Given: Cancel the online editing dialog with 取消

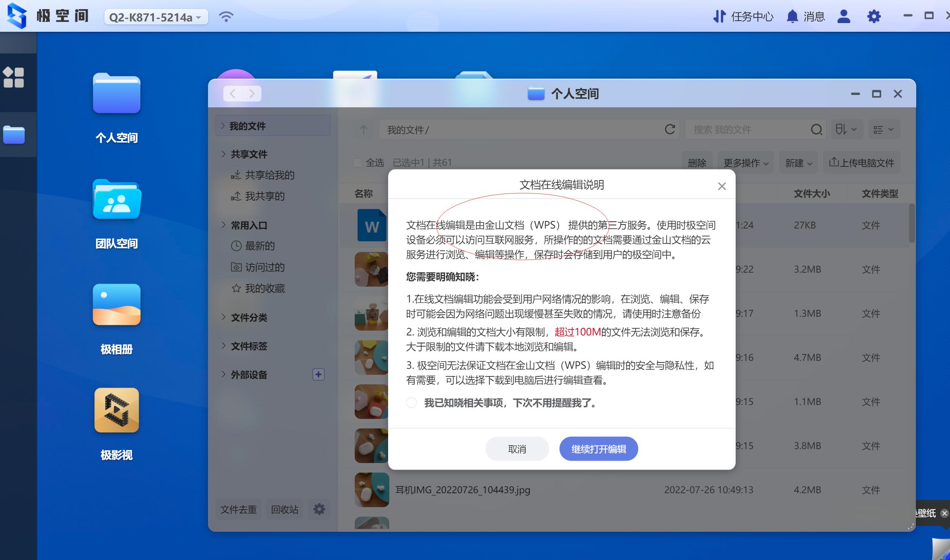Looking at the screenshot, I should [517, 449].
